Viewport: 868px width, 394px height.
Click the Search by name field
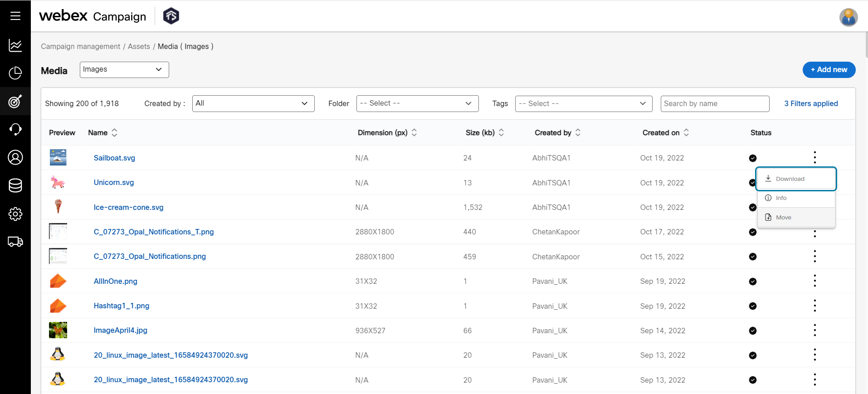[x=715, y=103]
